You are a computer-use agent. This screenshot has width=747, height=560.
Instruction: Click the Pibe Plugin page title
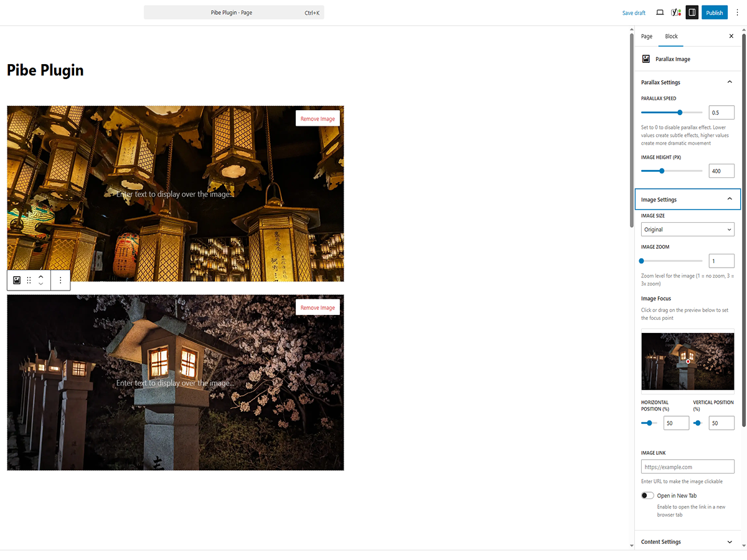[45, 70]
